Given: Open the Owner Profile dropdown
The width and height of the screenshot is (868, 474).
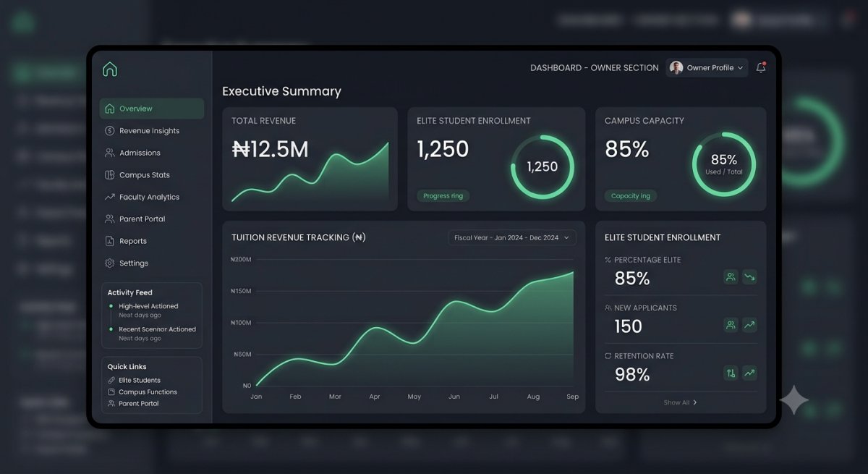Looking at the screenshot, I should 707,68.
